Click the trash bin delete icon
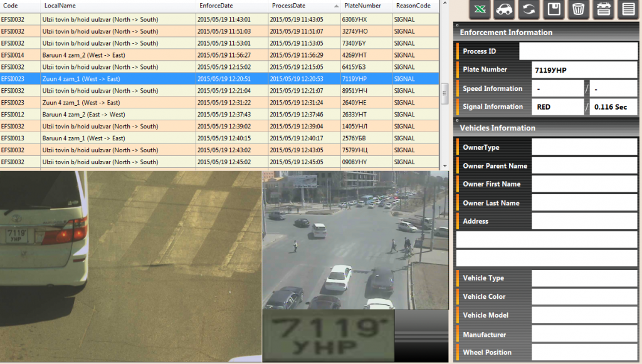 click(578, 9)
